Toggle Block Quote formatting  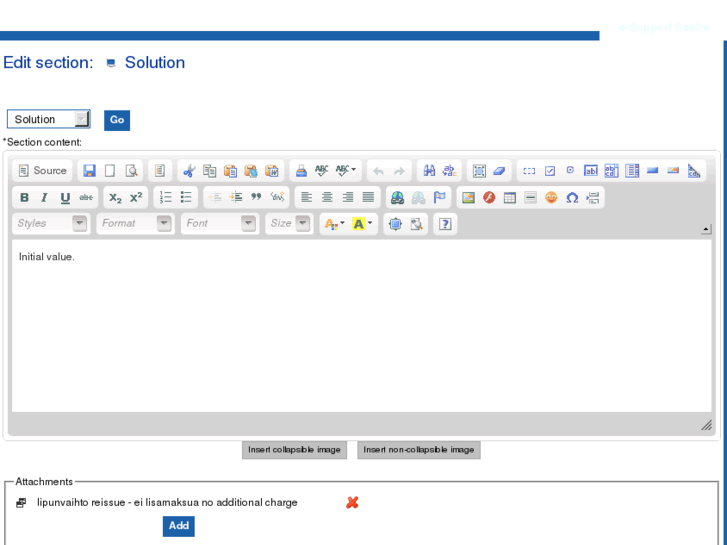pyautogui.click(x=256, y=197)
